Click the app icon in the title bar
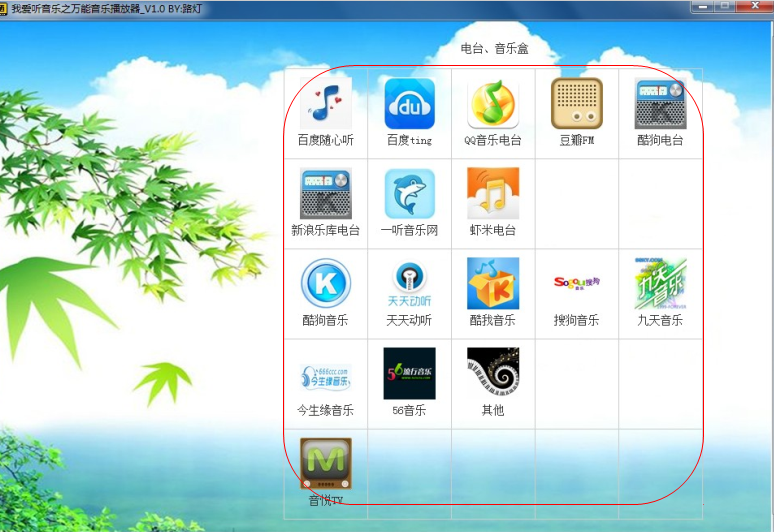This screenshot has width=774, height=532. click(x=3, y=9)
